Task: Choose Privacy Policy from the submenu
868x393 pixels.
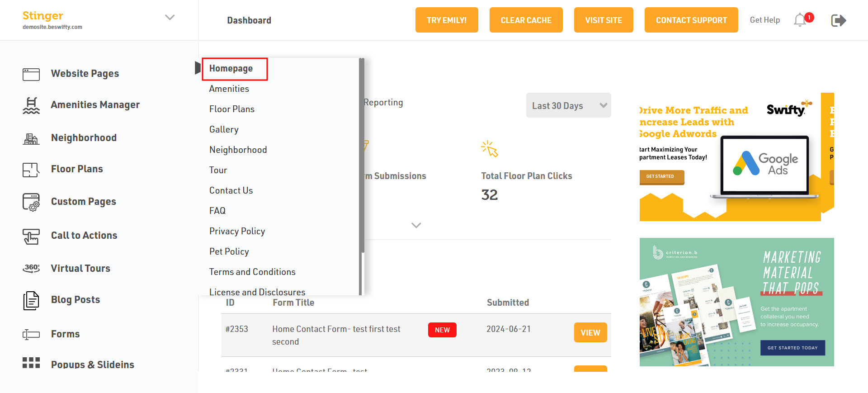Action: (237, 231)
